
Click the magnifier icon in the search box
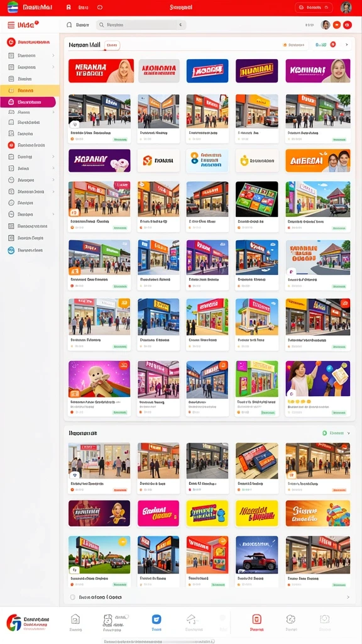point(102,25)
